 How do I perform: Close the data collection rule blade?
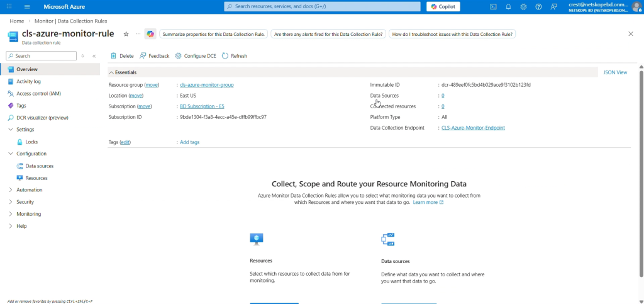pos(631,34)
